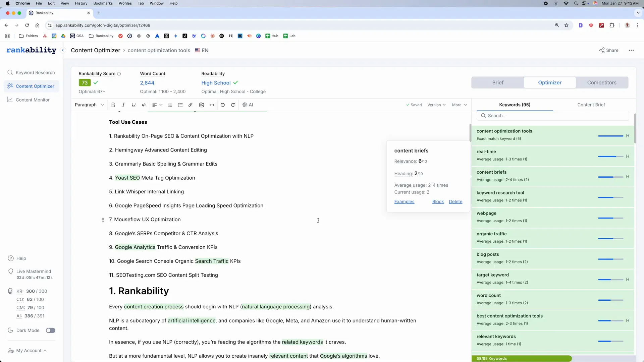Apply italic formatting
The height and width of the screenshot is (362, 644).
[123, 105]
